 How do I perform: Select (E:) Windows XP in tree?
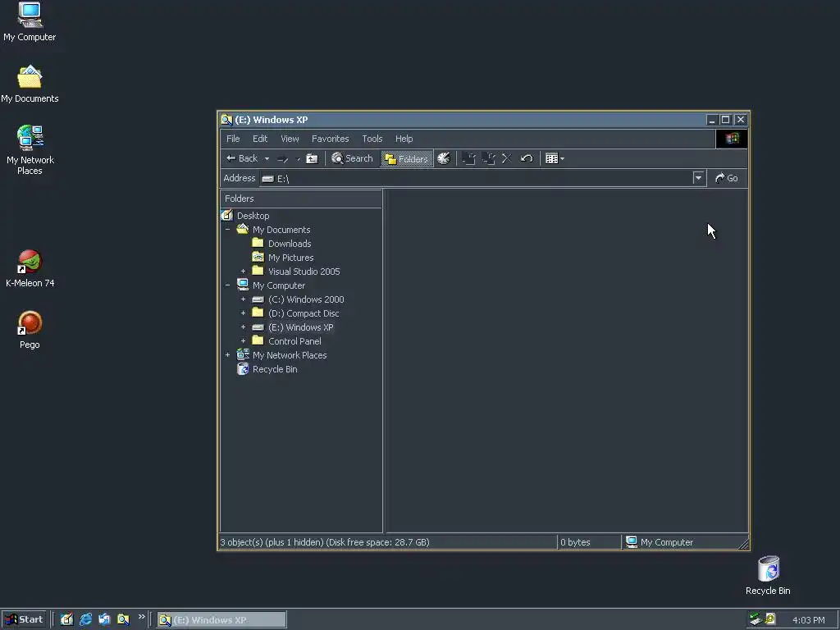pos(300,327)
